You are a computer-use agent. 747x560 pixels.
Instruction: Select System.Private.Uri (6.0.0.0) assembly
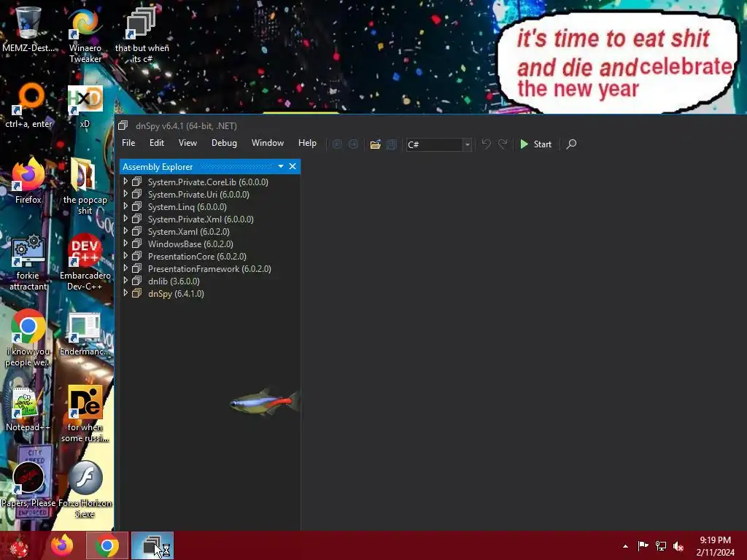point(198,194)
